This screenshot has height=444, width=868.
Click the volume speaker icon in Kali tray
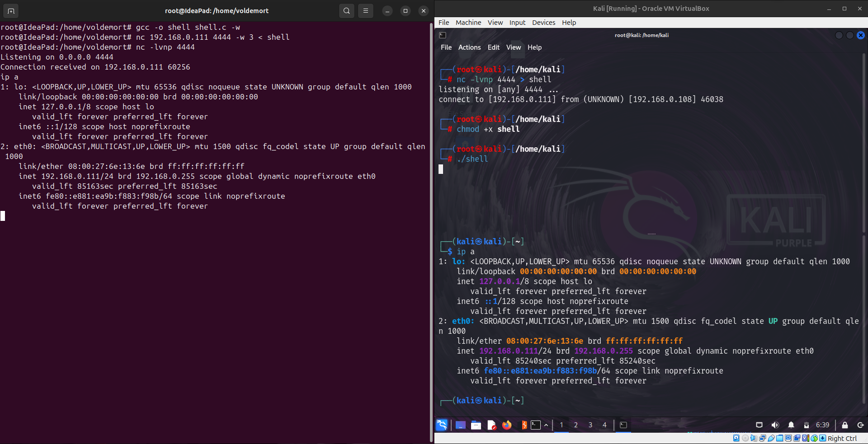775,425
